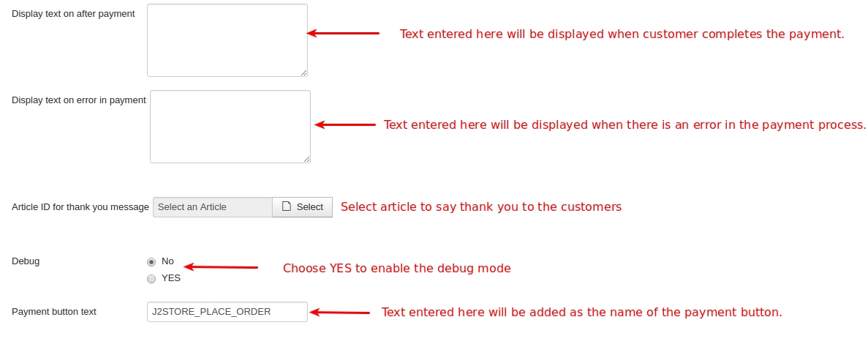Viewport: 868px width, 347px height.
Task: Click the resize grip of the error in payment textarea
Action: [x=306, y=159]
